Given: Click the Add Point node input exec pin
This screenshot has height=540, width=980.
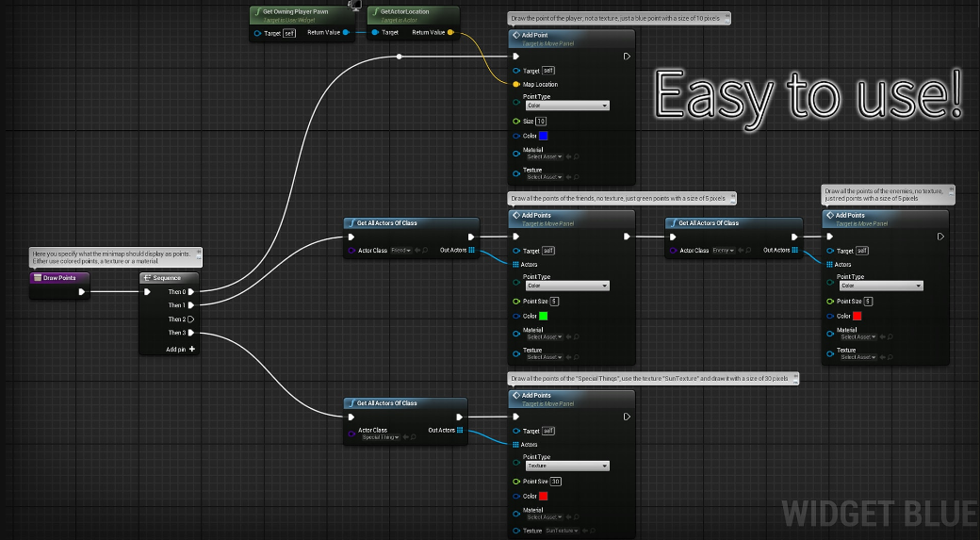Looking at the screenshot, I should [516, 57].
